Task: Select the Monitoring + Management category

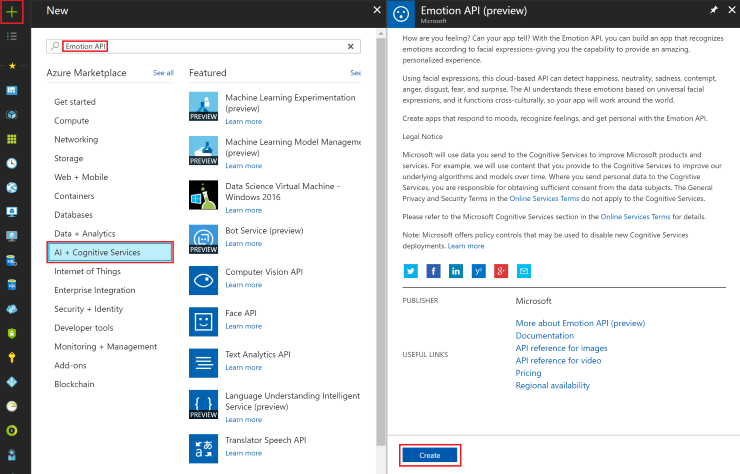Action: pyautogui.click(x=105, y=347)
